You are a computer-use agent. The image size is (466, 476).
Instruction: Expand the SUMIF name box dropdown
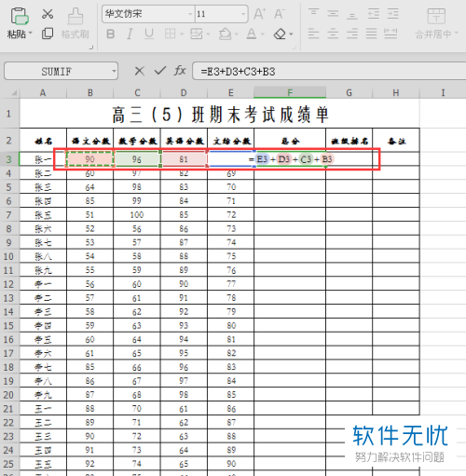(x=114, y=72)
